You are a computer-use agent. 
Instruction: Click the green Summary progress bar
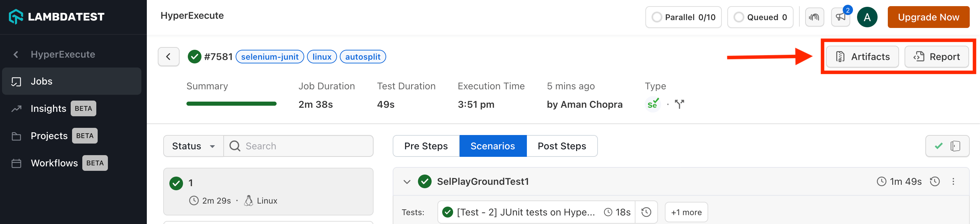231,104
